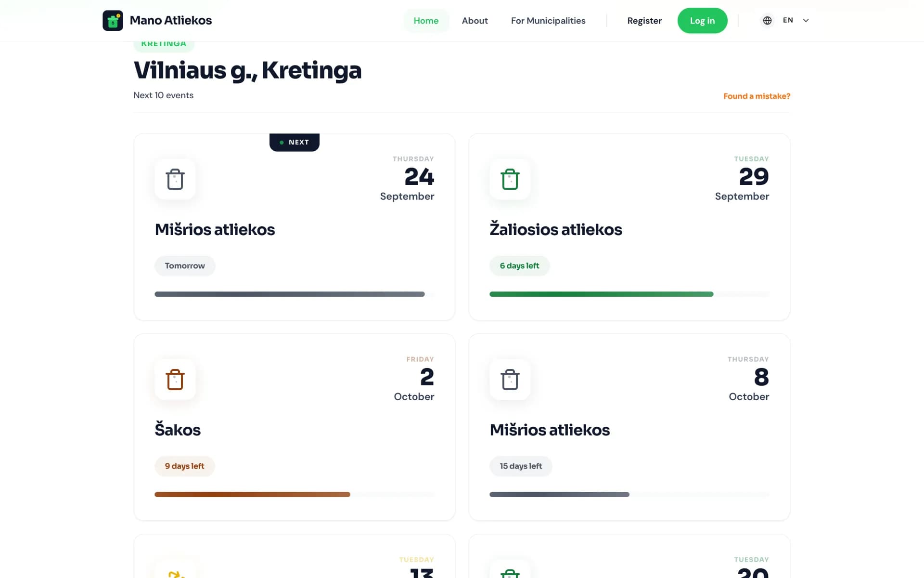Click the Mišrios atliekos title dated 8 October

[550, 430]
